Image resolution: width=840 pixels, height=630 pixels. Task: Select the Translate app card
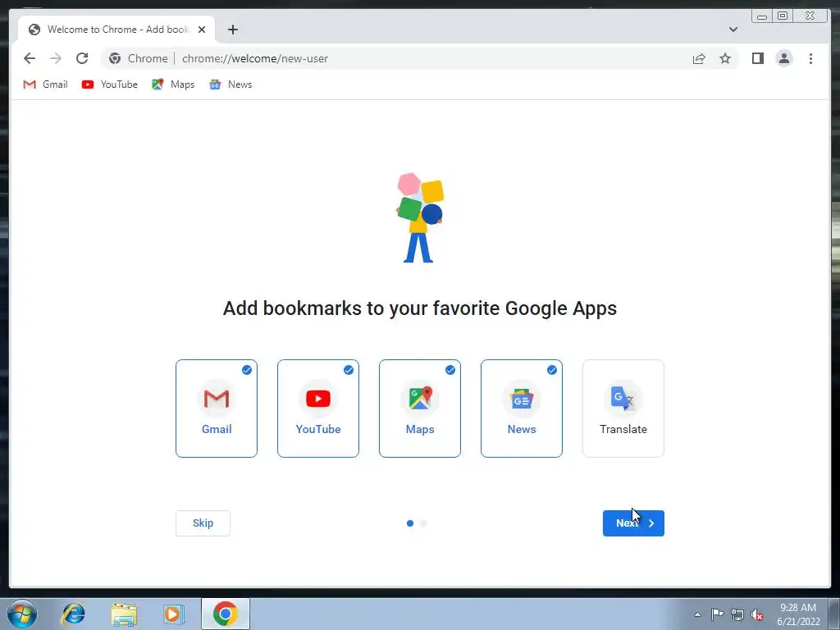click(623, 409)
